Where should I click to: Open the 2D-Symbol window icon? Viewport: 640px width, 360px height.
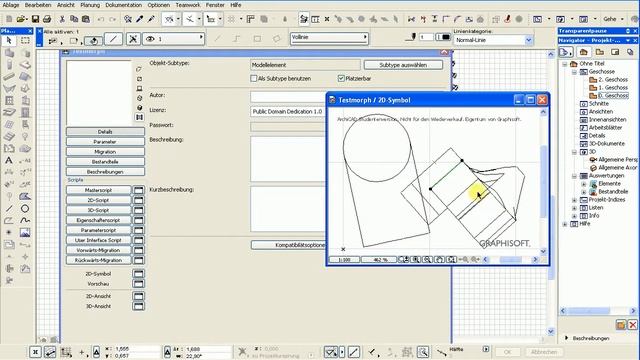click(139, 273)
